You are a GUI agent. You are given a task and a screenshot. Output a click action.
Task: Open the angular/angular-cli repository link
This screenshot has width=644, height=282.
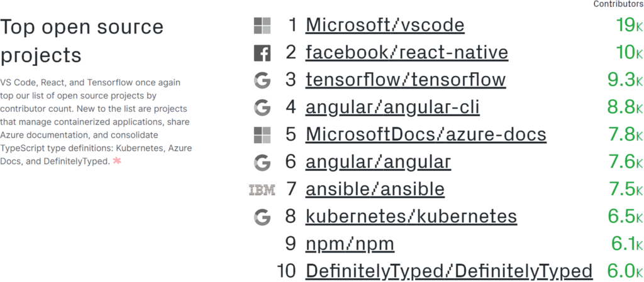pyautogui.click(x=392, y=107)
